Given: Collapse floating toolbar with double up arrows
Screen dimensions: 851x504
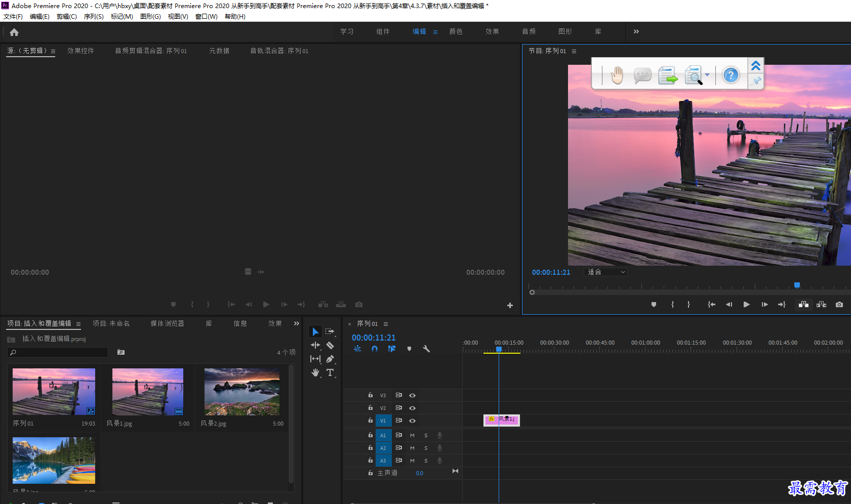Looking at the screenshot, I should click(x=756, y=66).
